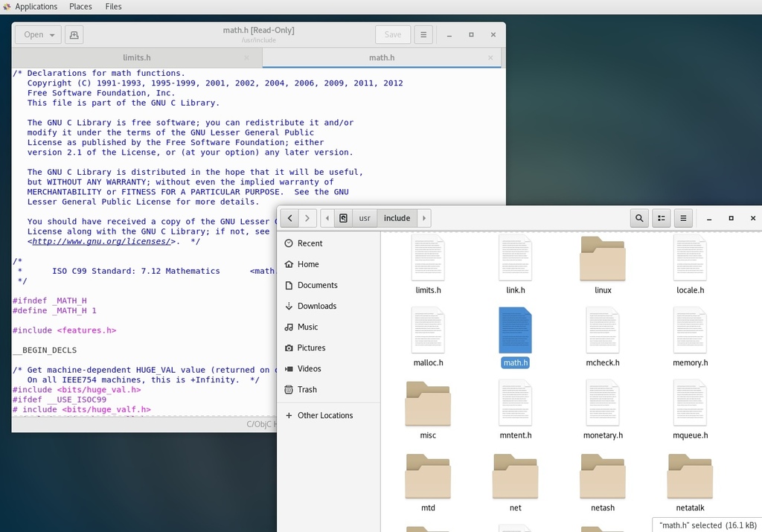This screenshot has height=532, width=762.
Task: Open the gnu.org licenses link
Action: [100, 241]
